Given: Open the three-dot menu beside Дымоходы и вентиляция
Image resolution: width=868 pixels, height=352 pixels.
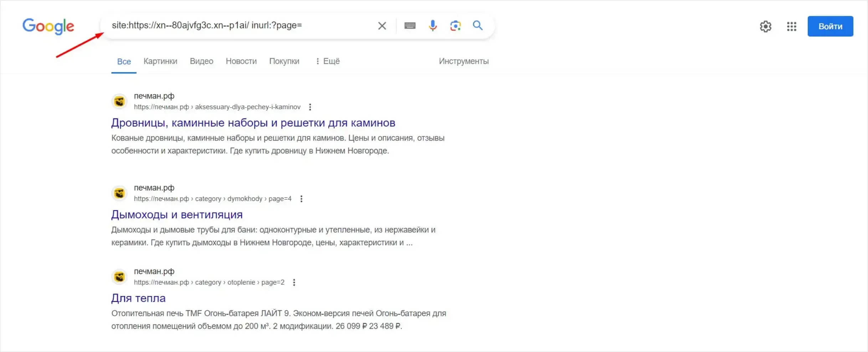Looking at the screenshot, I should 302,199.
